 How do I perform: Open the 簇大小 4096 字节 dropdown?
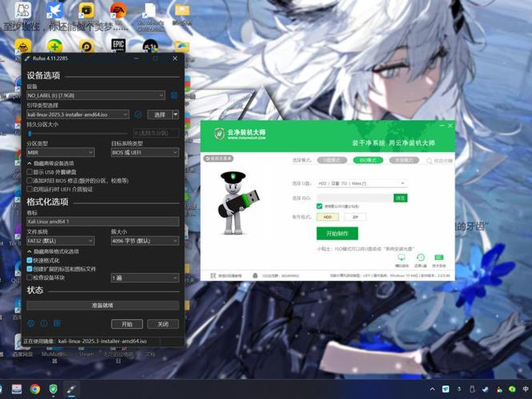[x=145, y=241]
